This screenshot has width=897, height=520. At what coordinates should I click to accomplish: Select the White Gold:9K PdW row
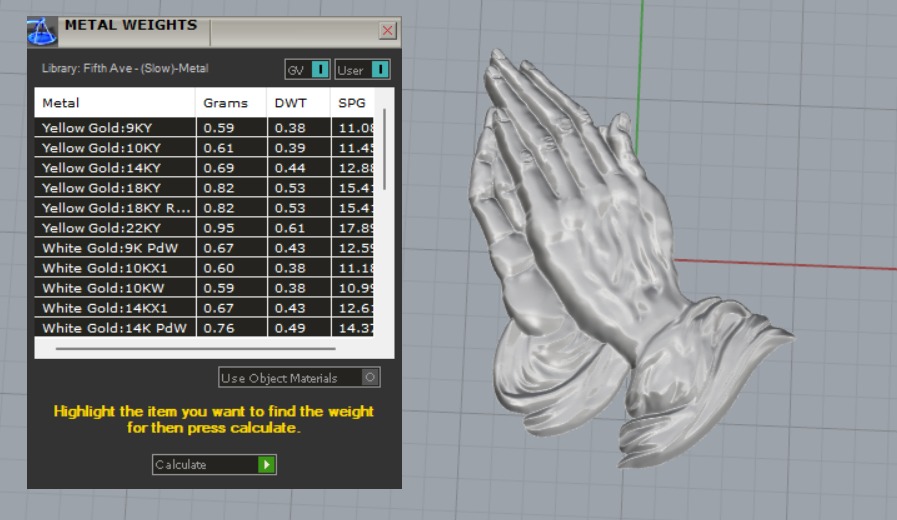tap(204, 248)
